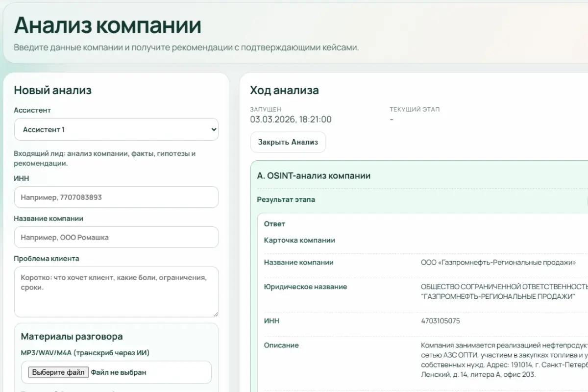588x392 pixels.
Task: Click the Проблема клиента text area
Action: click(116, 292)
